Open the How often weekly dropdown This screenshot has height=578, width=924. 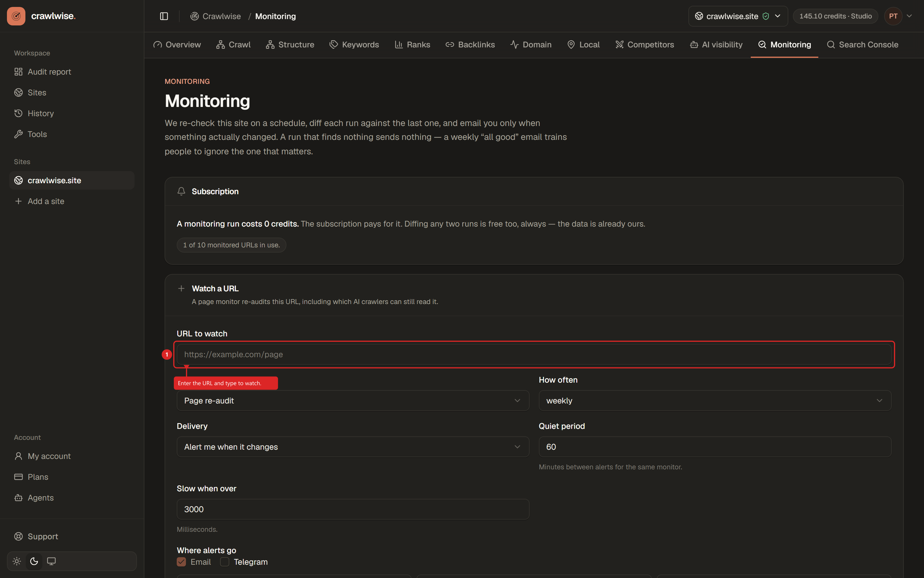(715, 401)
